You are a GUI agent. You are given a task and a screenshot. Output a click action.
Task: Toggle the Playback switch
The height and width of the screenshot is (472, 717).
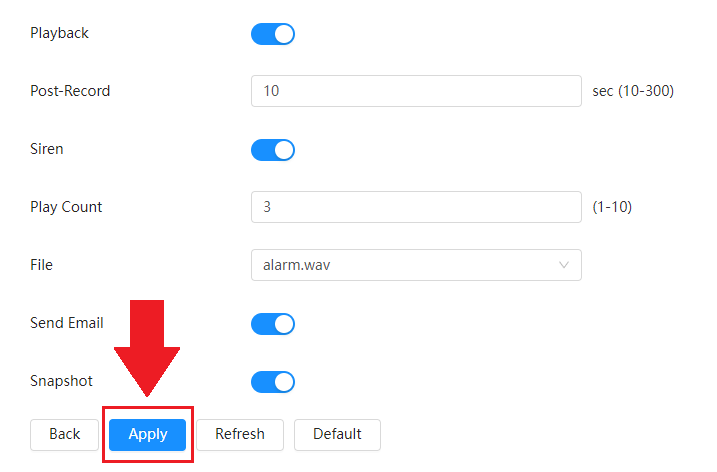pos(272,34)
